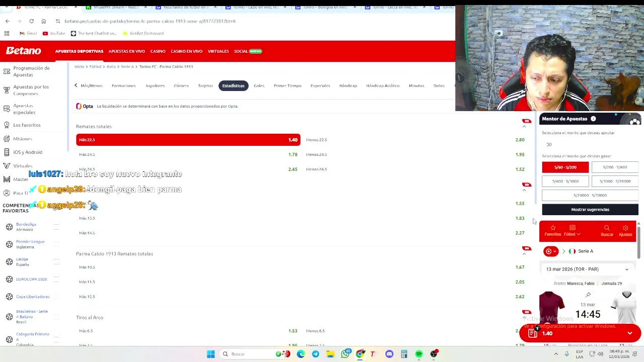644x362 pixels.
Task: Switch to Estadísticas market tab
Action: pyautogui.click(x=233, y=85)
